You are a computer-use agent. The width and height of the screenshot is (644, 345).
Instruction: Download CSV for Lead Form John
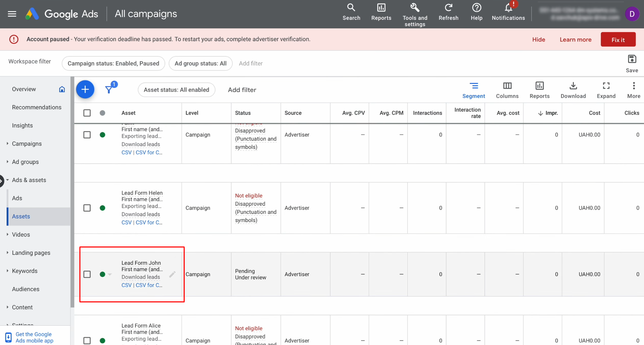tap(126, 285)
